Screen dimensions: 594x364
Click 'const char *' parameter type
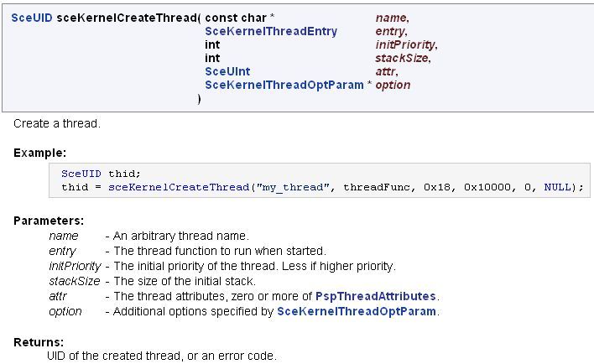click(x=239, y=18)
